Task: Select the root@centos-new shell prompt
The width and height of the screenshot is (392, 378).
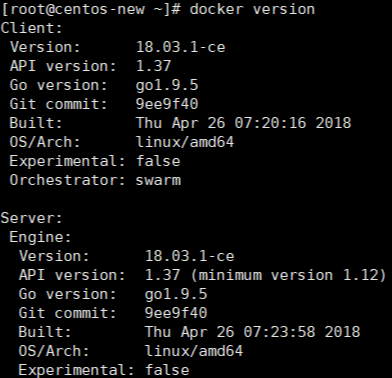Action: tap(91, 9)
